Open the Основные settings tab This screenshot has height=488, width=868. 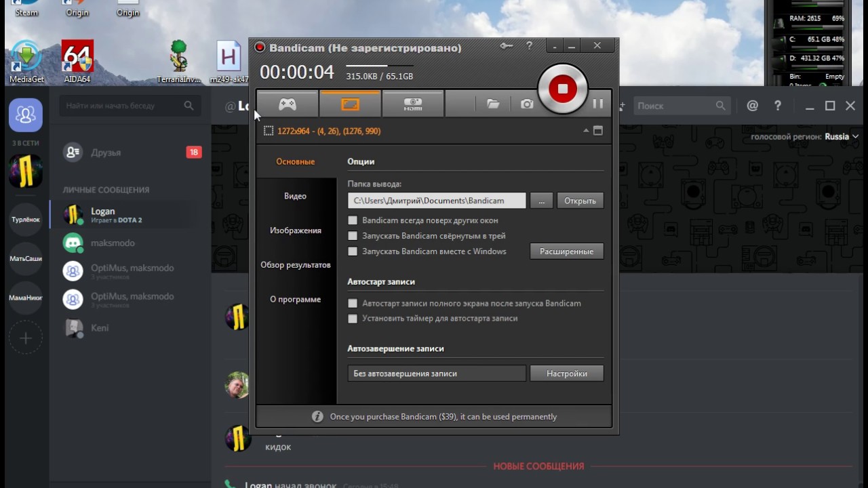click(296, 161)
